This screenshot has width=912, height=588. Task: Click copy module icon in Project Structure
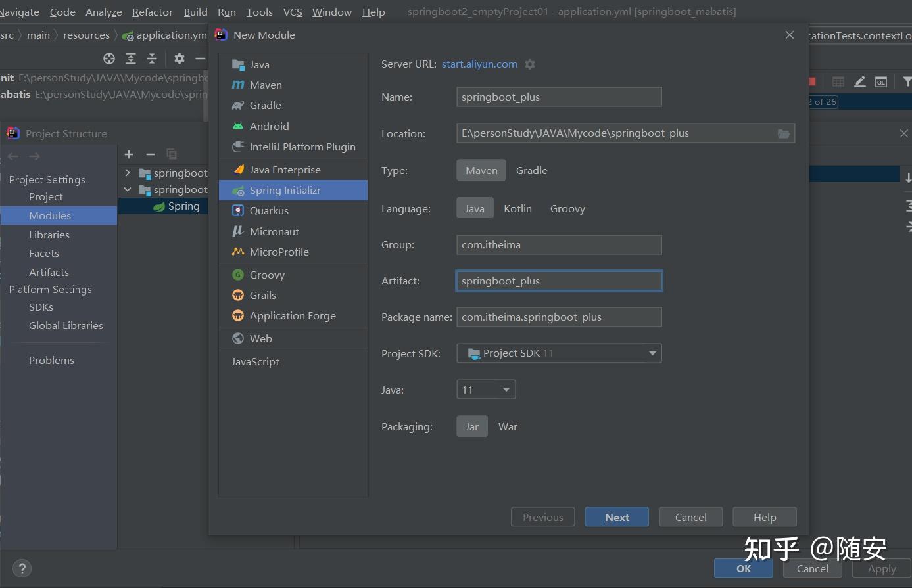172,154
